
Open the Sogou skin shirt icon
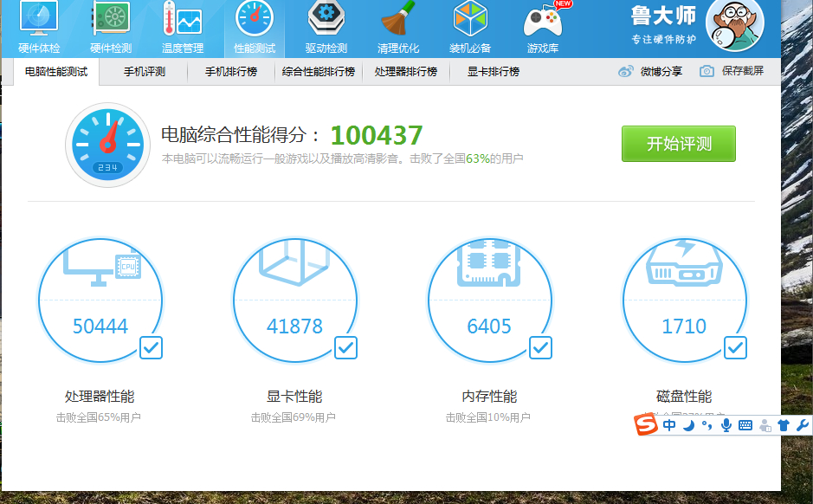pyautogui.click(x=784, y=426)
